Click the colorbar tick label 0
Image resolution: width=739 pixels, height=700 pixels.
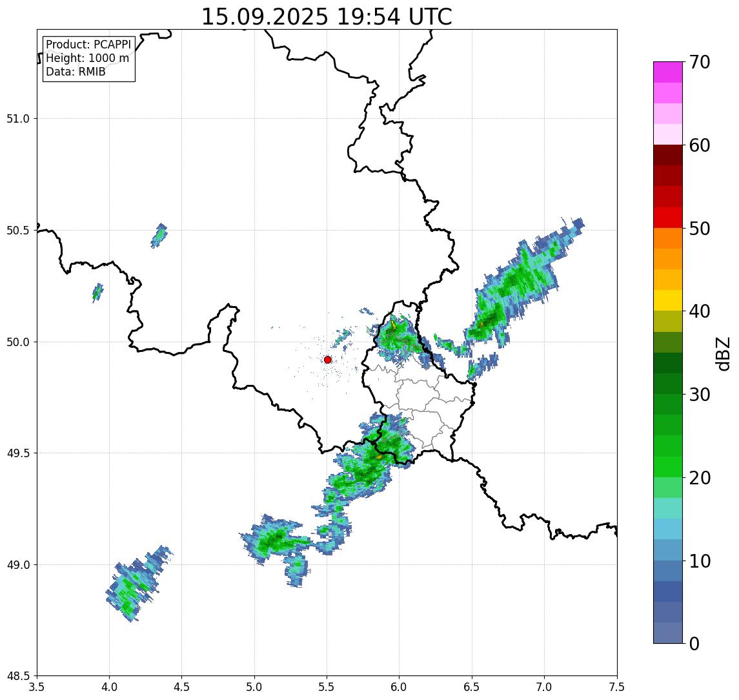pos(694,643)
